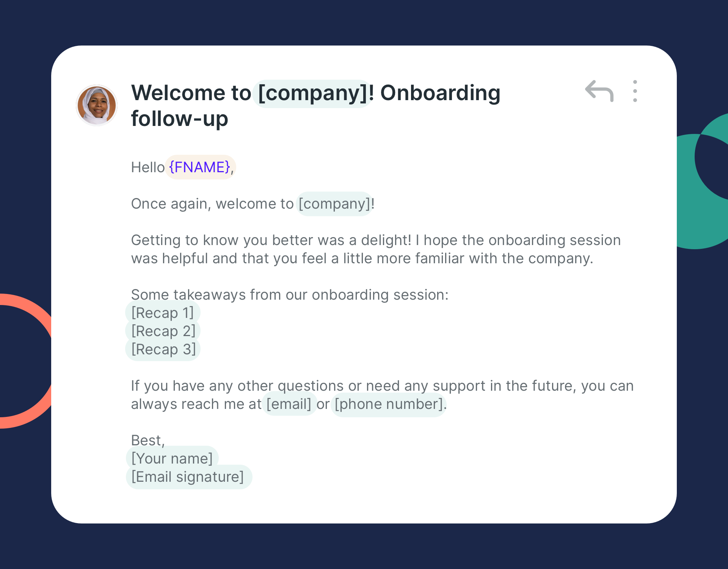728x569 pixels.
Task: Click the 'Getting to know you better' paragraph
Action: pyautogui.click(x=375, y=249)
